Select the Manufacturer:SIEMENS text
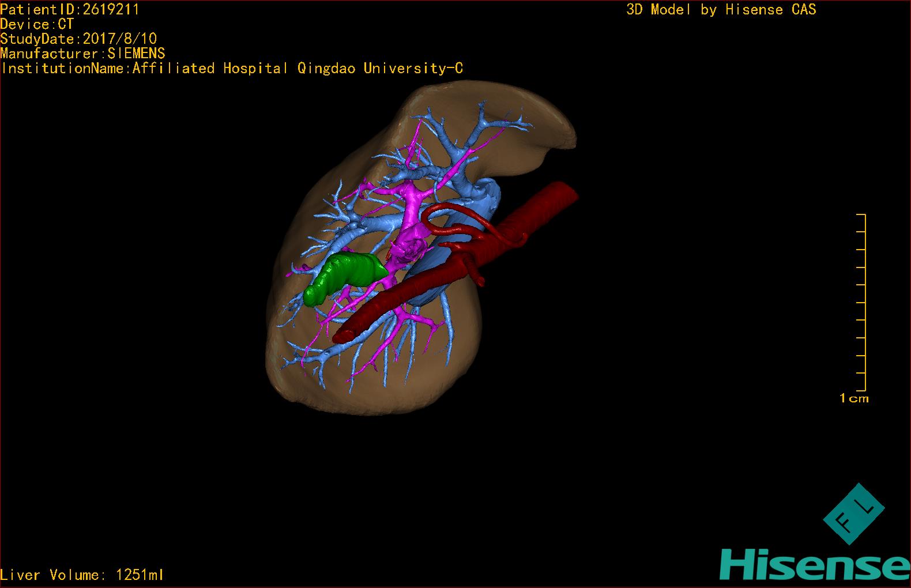Screen dimensions: 911x588 (x=82, y=54)
